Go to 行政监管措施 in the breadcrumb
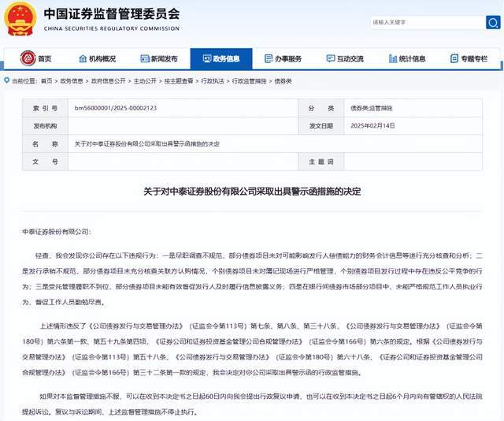This screenshot has width=504, height=421. click(x=249, y=81)
